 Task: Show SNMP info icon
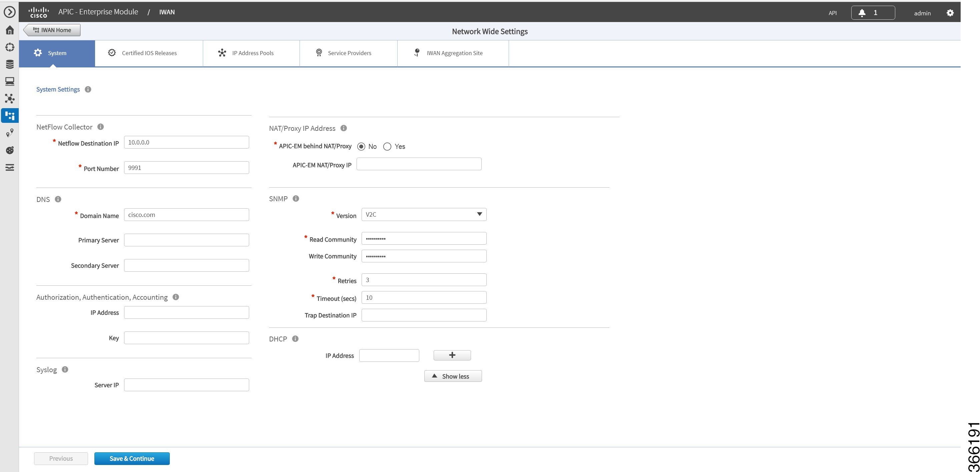point(296,198)
